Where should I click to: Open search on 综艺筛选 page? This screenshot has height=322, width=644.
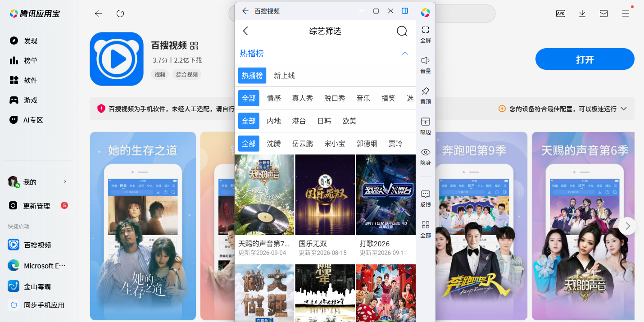click(402, 31)
